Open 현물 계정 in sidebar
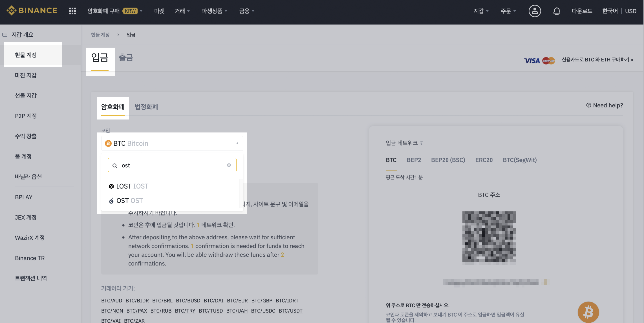Screen dimensions: 644x323 pyautogui.click(x=26, y=55)
